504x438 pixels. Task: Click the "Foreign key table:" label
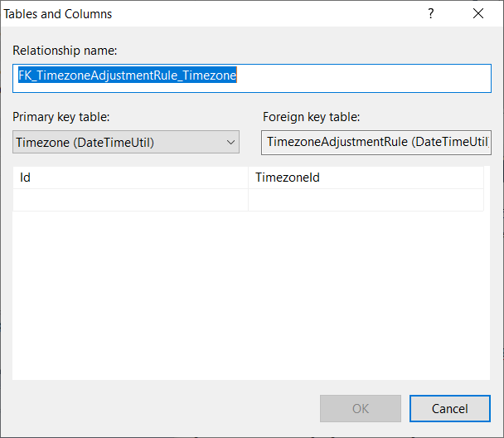point(311,117)
